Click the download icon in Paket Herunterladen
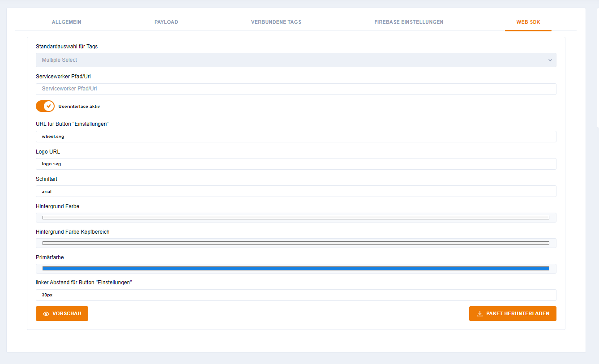Screen dimensions: 599x364 pyautogui.click(x=480, y=314)
